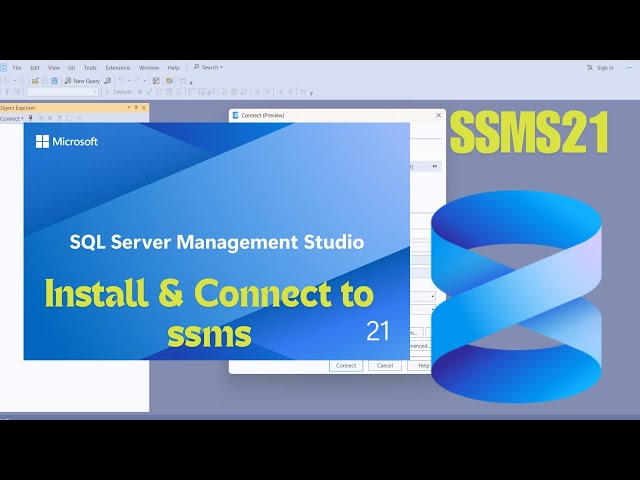
Task: Open the SQL editor toolbar overflow arrow
Action: pos(311,93)
